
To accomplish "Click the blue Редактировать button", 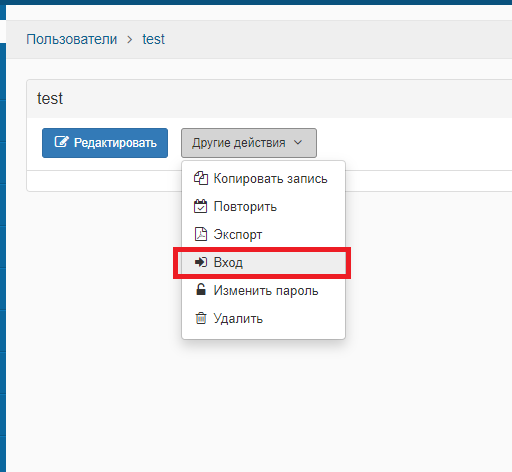I will [105, 143].
